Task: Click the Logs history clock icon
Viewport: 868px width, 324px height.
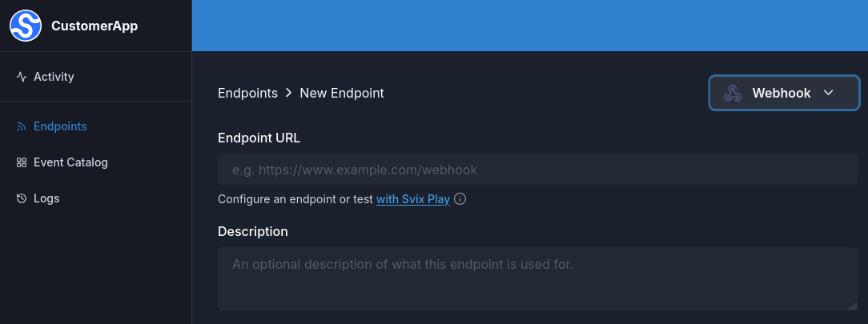Action: 22,198
